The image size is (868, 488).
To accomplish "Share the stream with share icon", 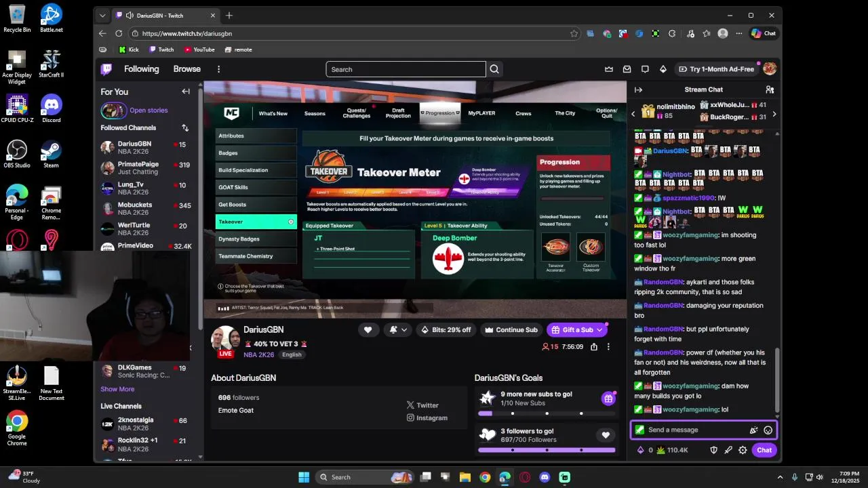I will [594, 346].
